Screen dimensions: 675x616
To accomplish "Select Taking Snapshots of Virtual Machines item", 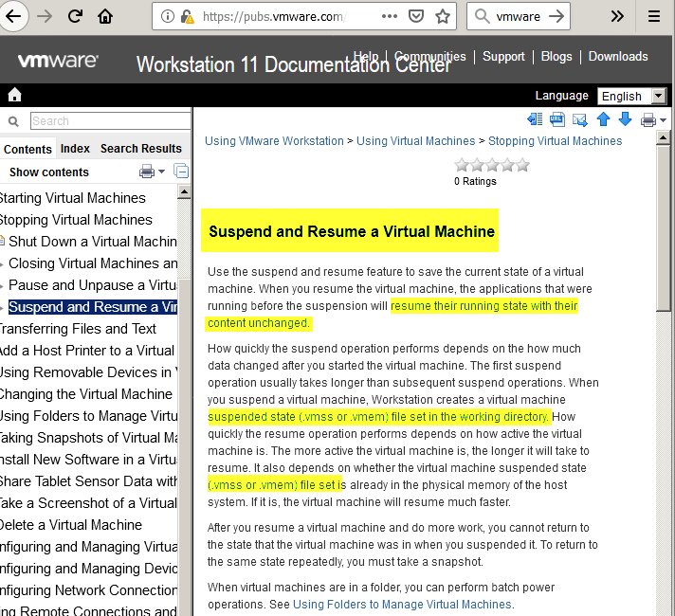I will pyautogui.click(x=89, y=438).
